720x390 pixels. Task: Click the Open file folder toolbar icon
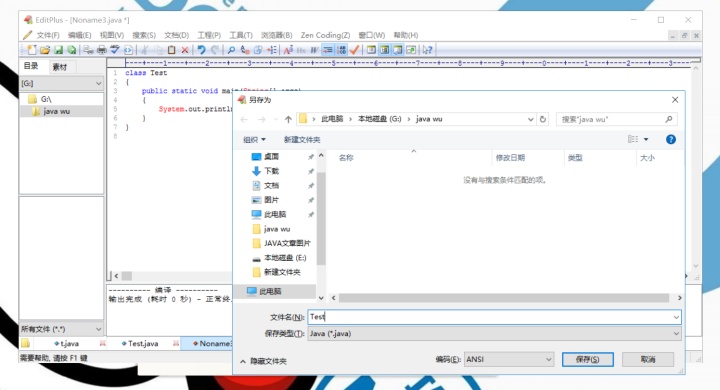45,50
